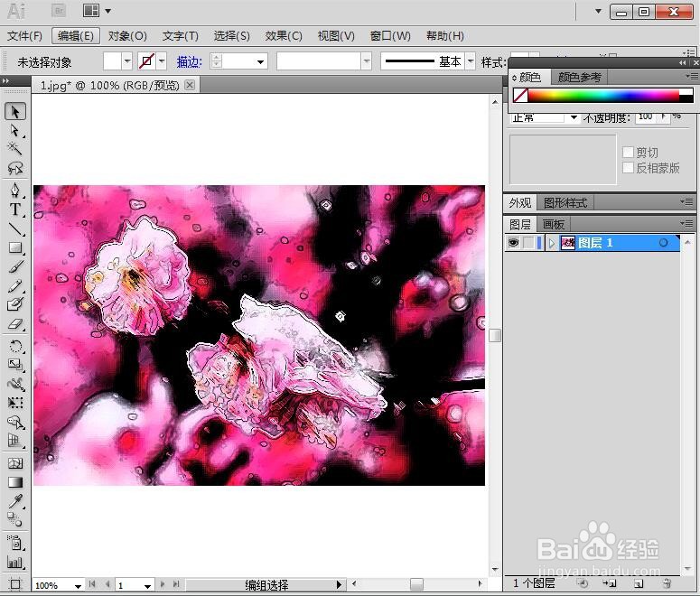
Task: Select the Rectangle tool
Action: pyautogui.click(x=15, y=247)
